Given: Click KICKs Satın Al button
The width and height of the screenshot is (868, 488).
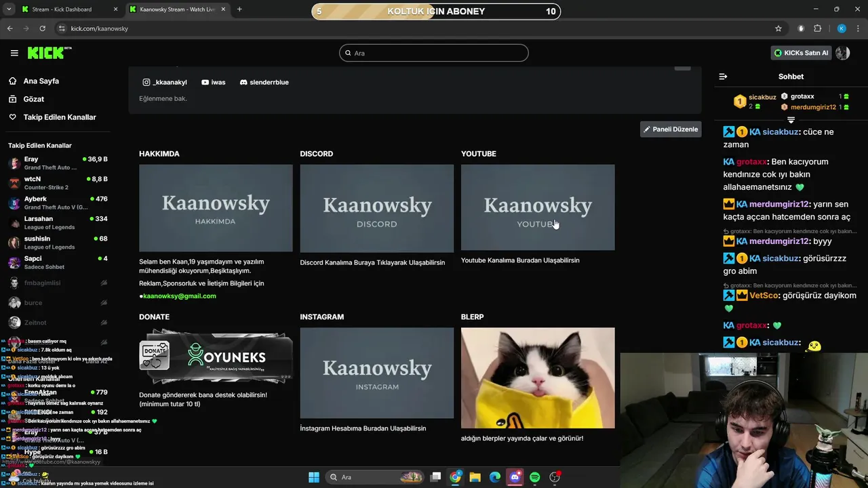Looking at the screenshot, I should pyautogui.click(x=801, y=53).
